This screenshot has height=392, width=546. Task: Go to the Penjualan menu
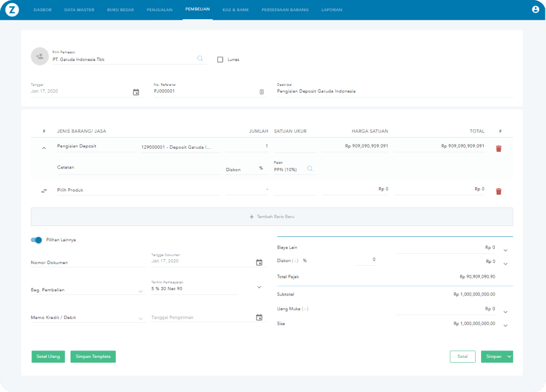(x=159, y=10)
